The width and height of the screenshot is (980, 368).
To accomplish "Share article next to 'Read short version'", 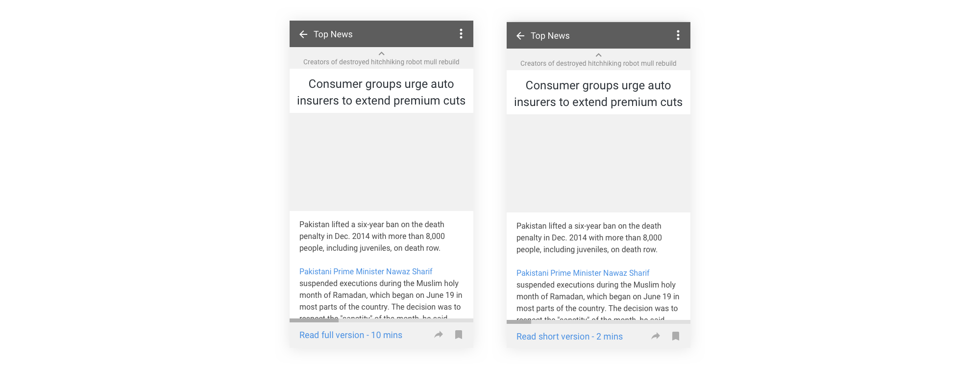I will [x=656, y=336].
